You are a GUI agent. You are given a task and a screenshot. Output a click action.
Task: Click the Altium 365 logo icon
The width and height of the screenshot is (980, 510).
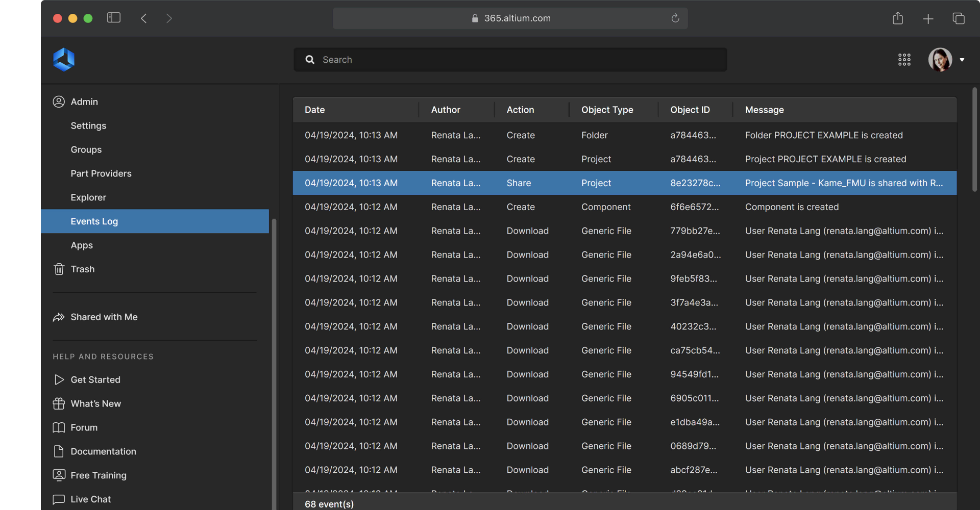[64, 60]
